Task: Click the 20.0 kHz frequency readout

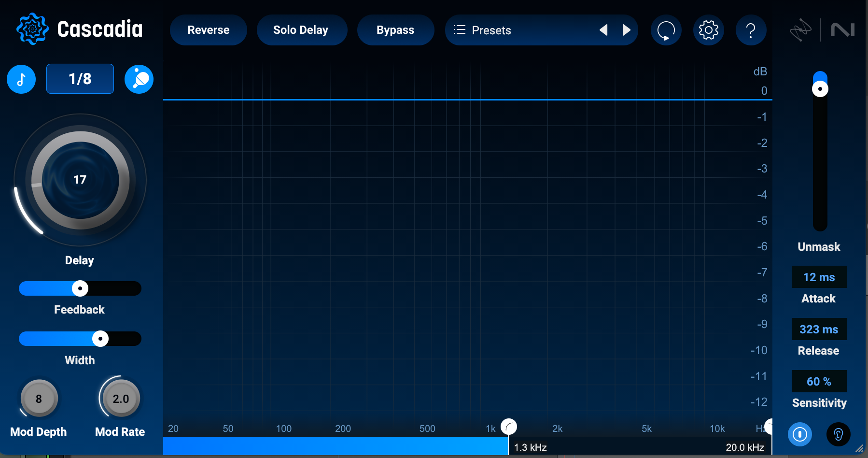Action: pos(745,447)
